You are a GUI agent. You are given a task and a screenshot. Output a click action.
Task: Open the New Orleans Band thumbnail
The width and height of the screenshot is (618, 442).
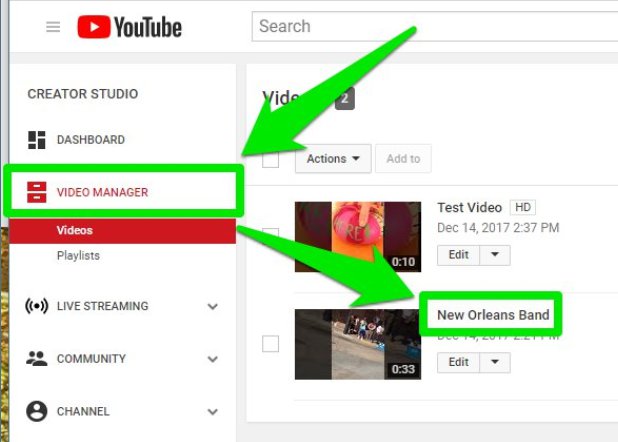click(x=358, y=344)
